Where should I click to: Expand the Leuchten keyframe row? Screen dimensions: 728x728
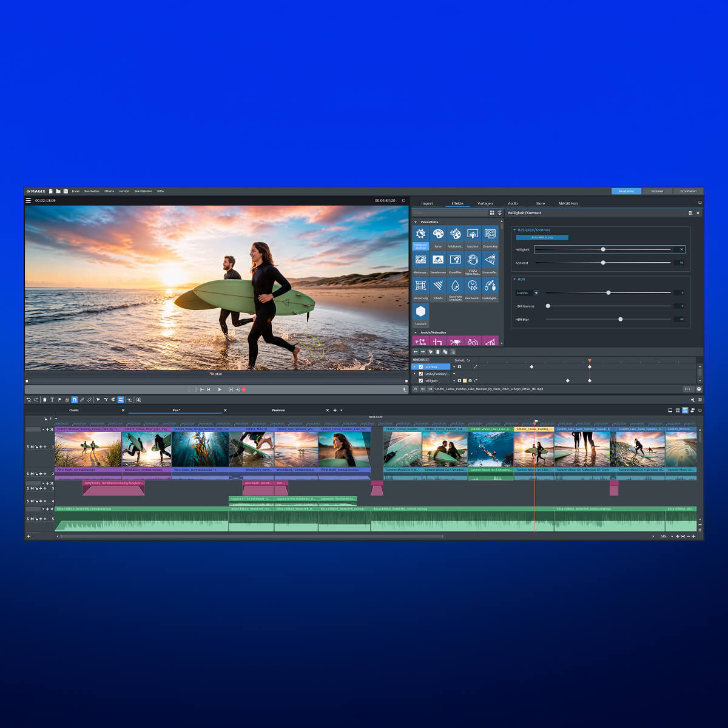pos(414,367)
